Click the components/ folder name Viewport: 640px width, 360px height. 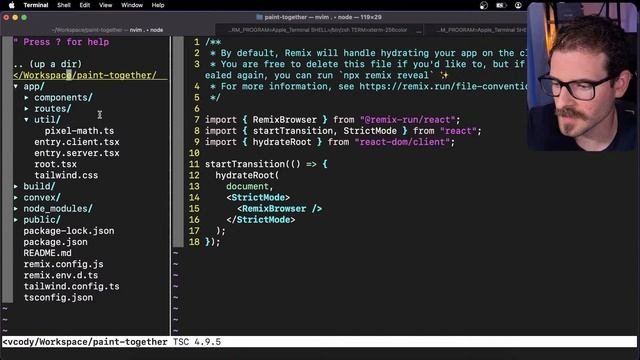[63, 98]
